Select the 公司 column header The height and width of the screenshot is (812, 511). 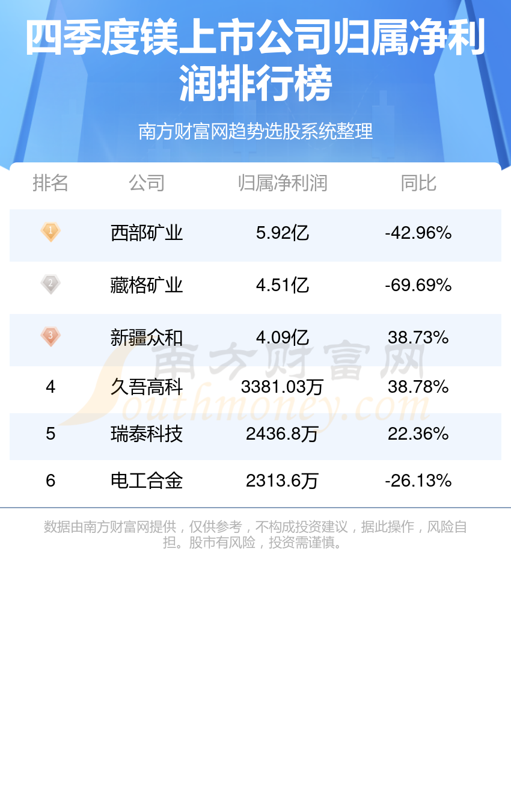(147, 183)
